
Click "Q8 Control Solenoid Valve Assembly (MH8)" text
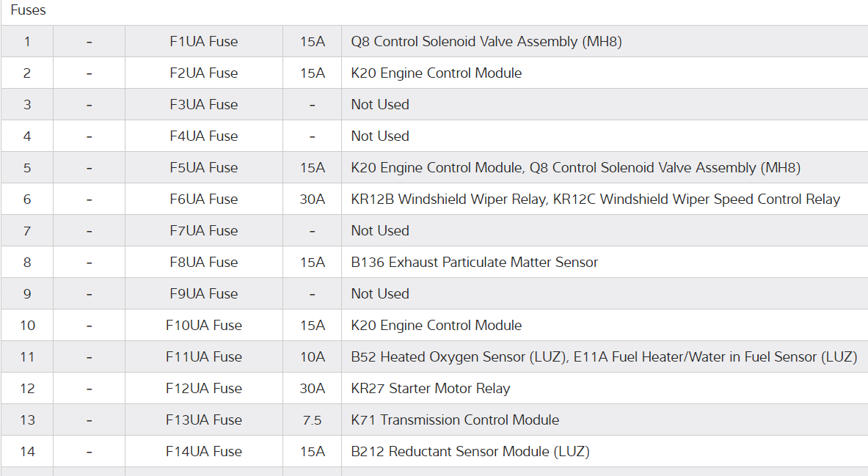tap(486, 42)
